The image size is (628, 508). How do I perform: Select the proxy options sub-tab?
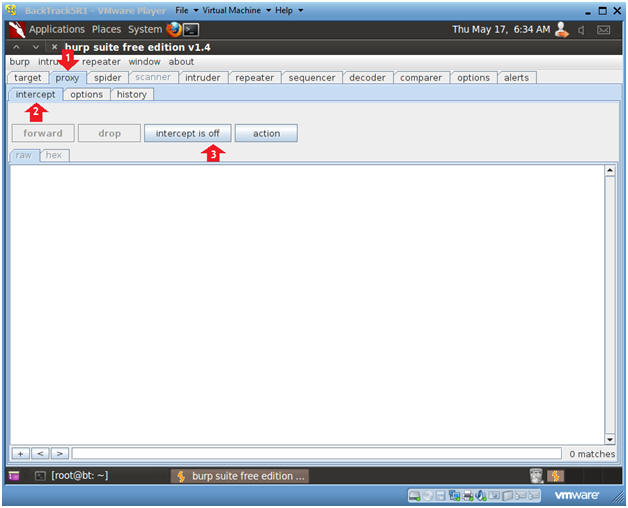tap(87, 95)
